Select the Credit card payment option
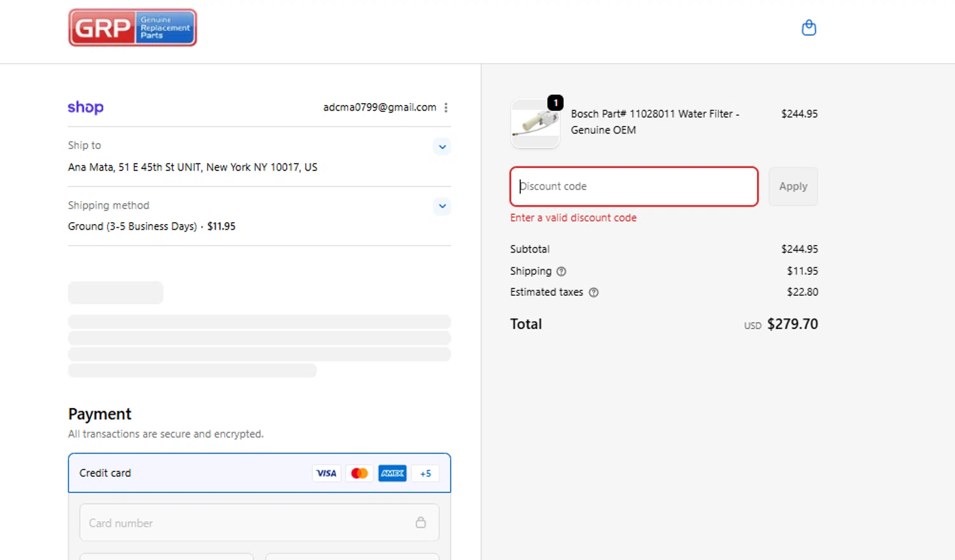The width and height of the screenshot is (955, 560). tap(260, 473)
